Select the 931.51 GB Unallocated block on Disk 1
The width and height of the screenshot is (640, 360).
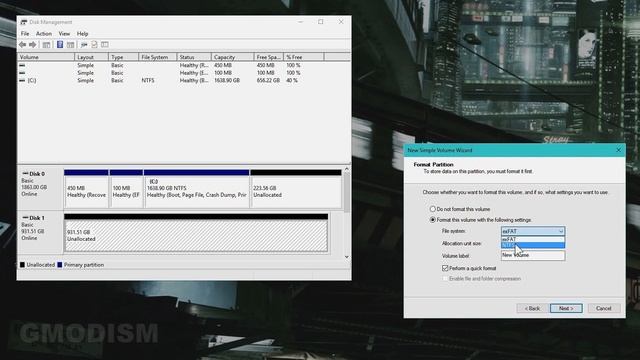(196, 233)
